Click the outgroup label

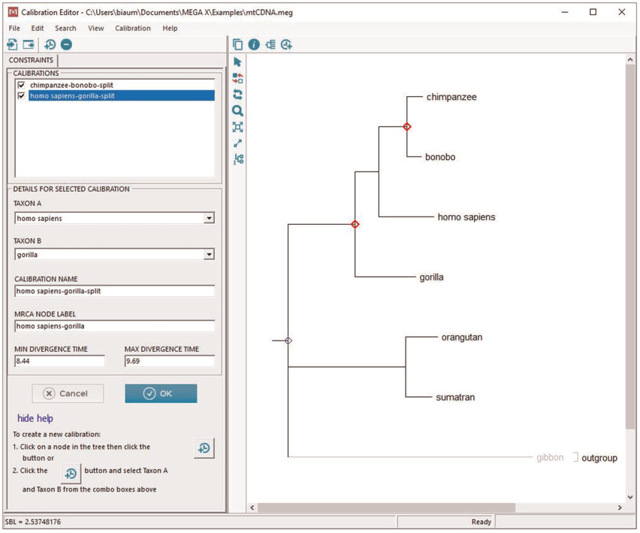599,458
